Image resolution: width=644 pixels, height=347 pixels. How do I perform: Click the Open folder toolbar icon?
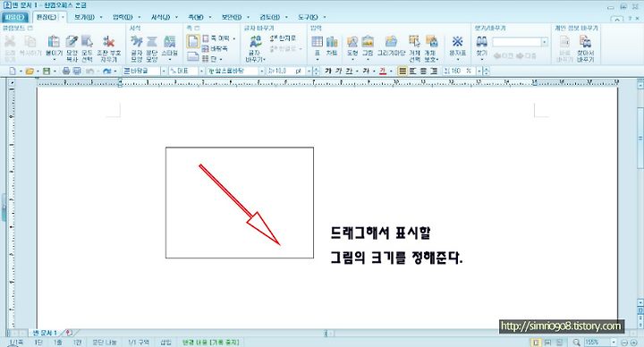tap(30, 71)
